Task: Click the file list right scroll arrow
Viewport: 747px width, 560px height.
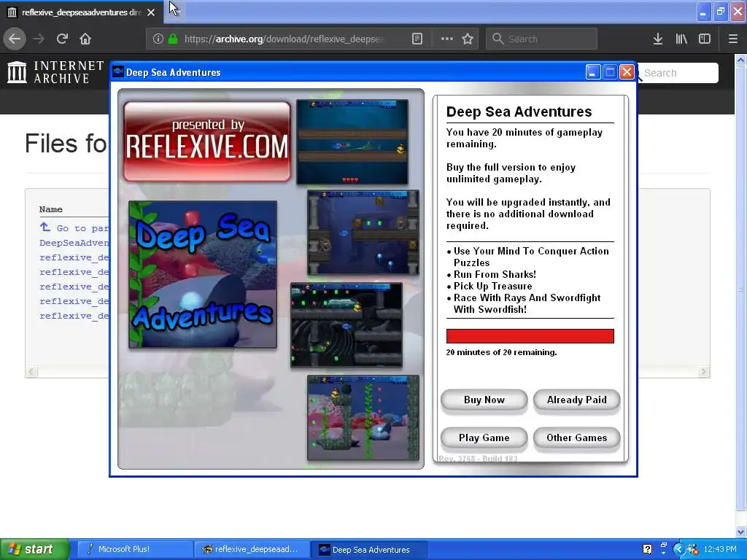Action: tap(704, 371)
